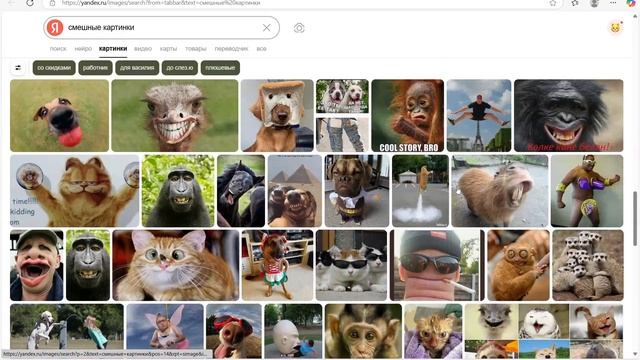Open the dogs selfie at pyramids thumbnail
640x360 pixels.
(x=295, y=191)
